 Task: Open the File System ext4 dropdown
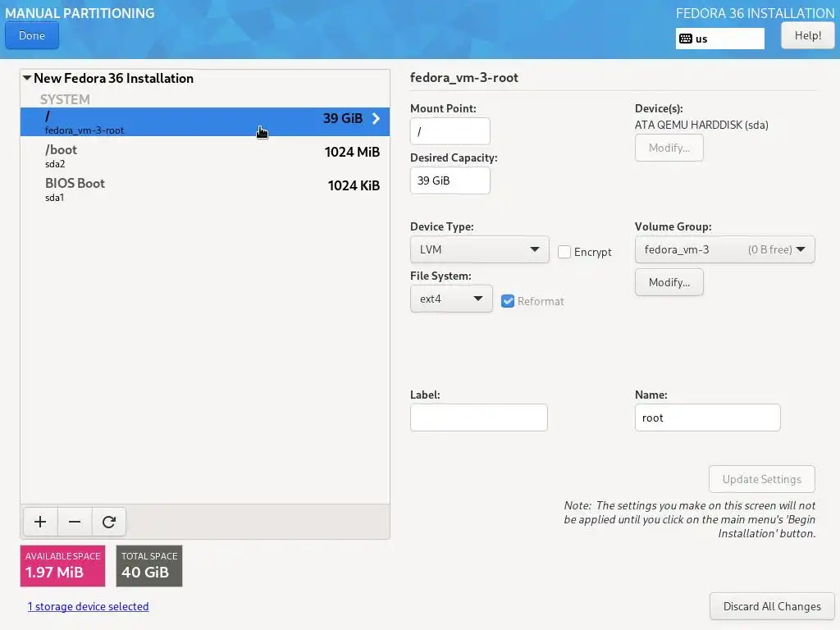point(451,299)
